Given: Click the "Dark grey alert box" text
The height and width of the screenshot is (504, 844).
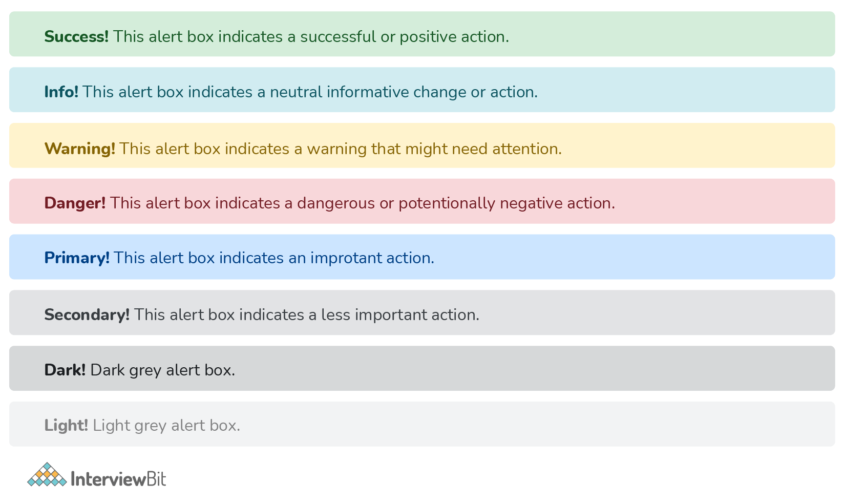Looking at the screenshot, I should (163, 370).
